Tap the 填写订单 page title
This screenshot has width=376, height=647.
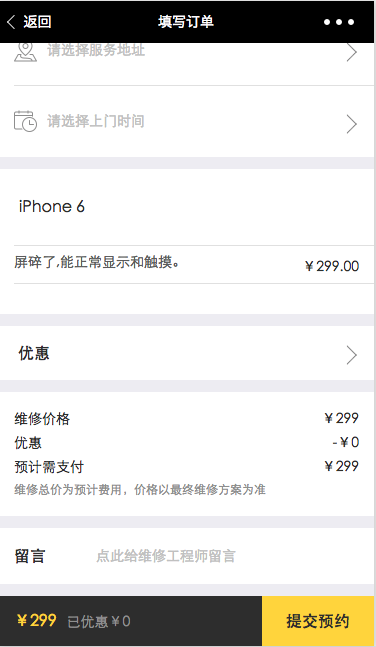186,22
